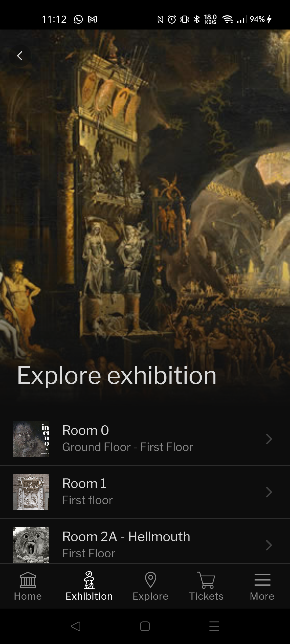
Task: Open the More hamburger menu icon
Action: point(262,580)
